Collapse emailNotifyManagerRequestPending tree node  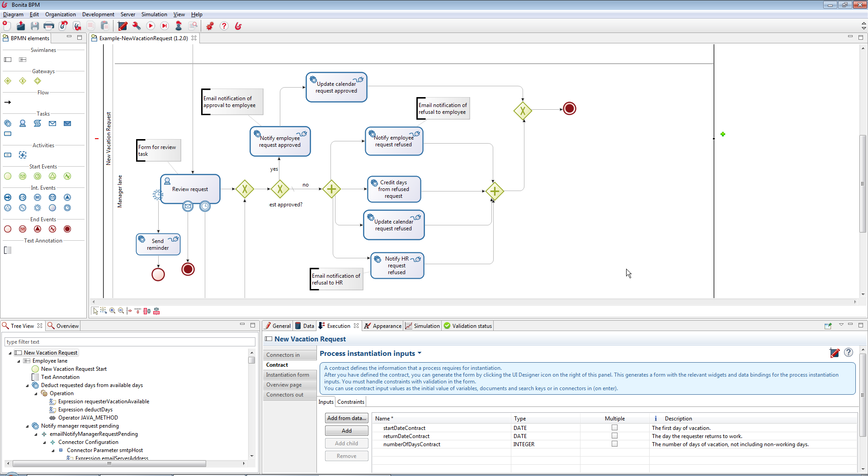(x=36, y=434)
